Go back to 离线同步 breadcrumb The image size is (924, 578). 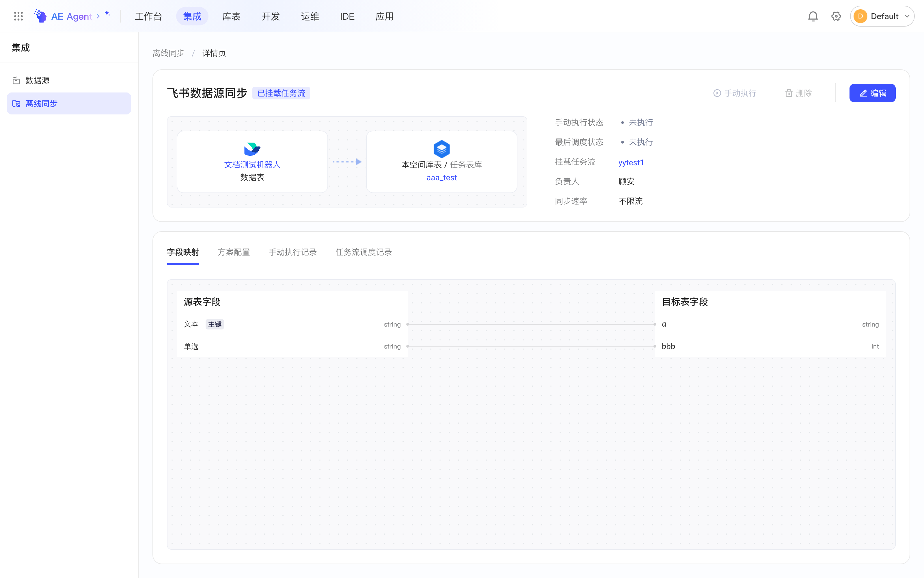(x=168, y=53)
